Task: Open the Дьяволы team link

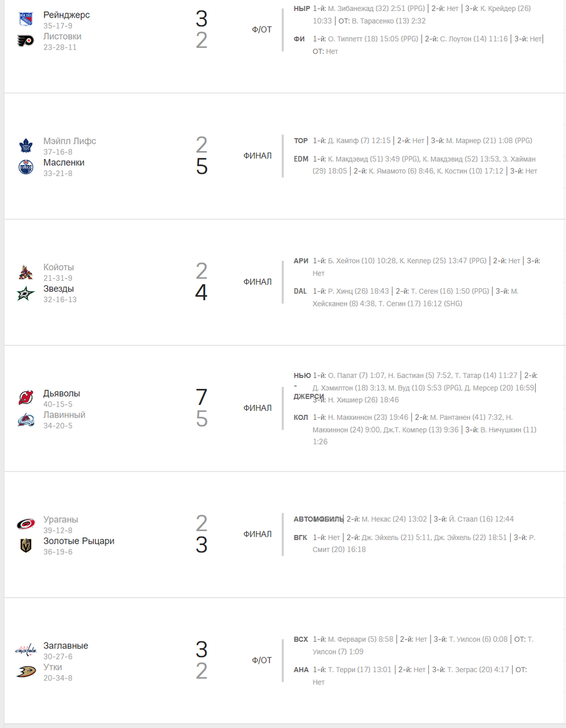Action: click(x=62, y=394)
